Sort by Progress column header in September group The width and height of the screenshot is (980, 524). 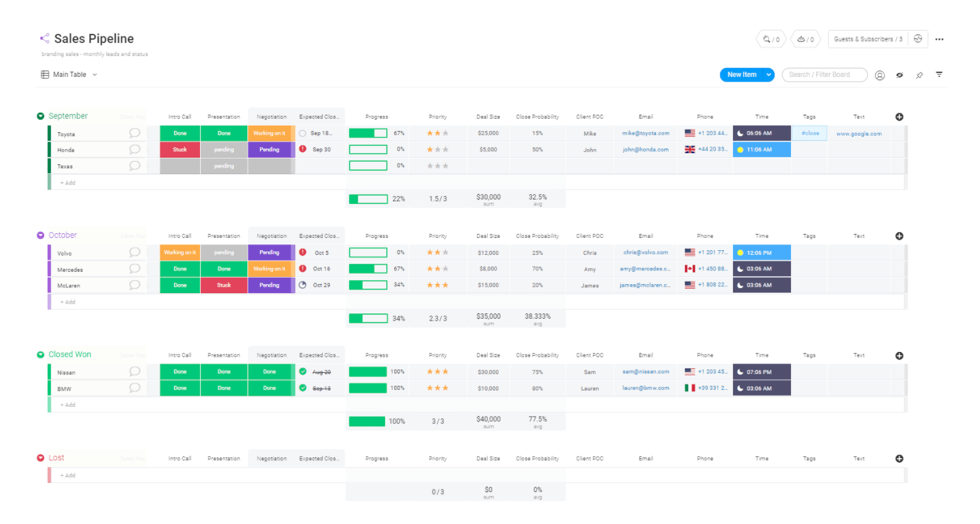click(377, 117)
